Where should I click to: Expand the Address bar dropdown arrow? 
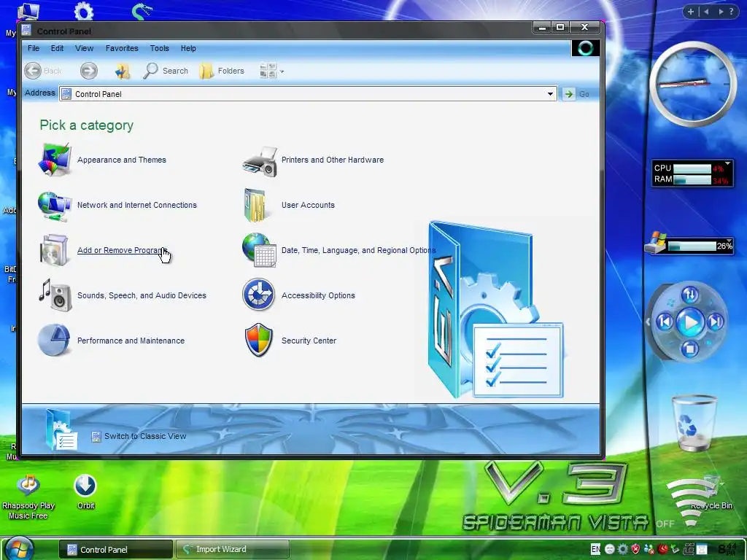tap(550, 94)
